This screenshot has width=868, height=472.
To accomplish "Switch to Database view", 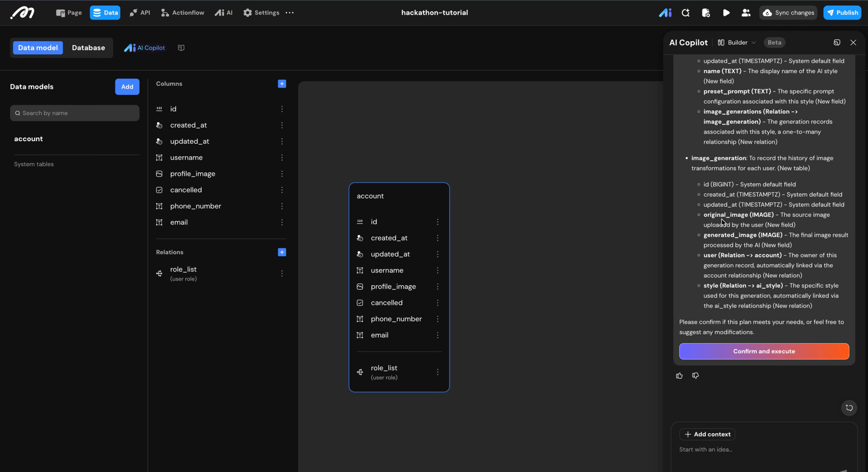I will coord(88,48).
